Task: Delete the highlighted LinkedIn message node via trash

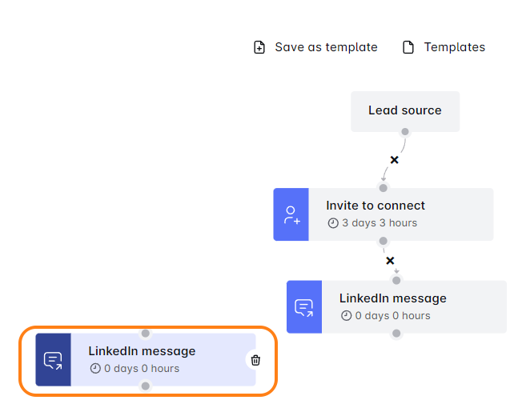Action: [255, 360]
